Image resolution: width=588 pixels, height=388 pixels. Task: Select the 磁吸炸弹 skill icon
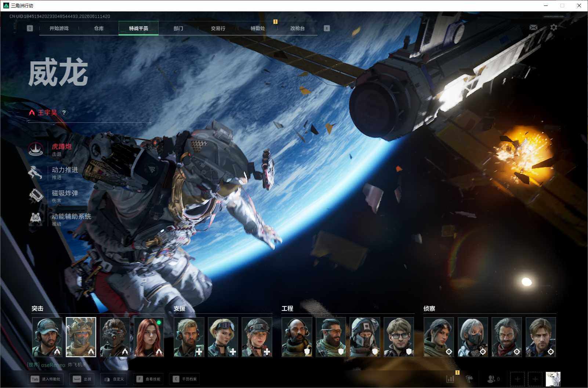[36, 196]
